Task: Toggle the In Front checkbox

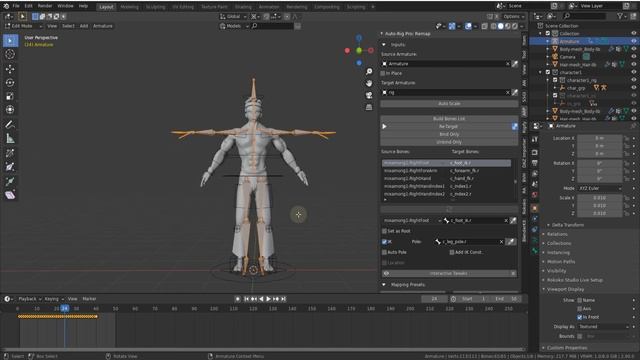Action: 580,317
